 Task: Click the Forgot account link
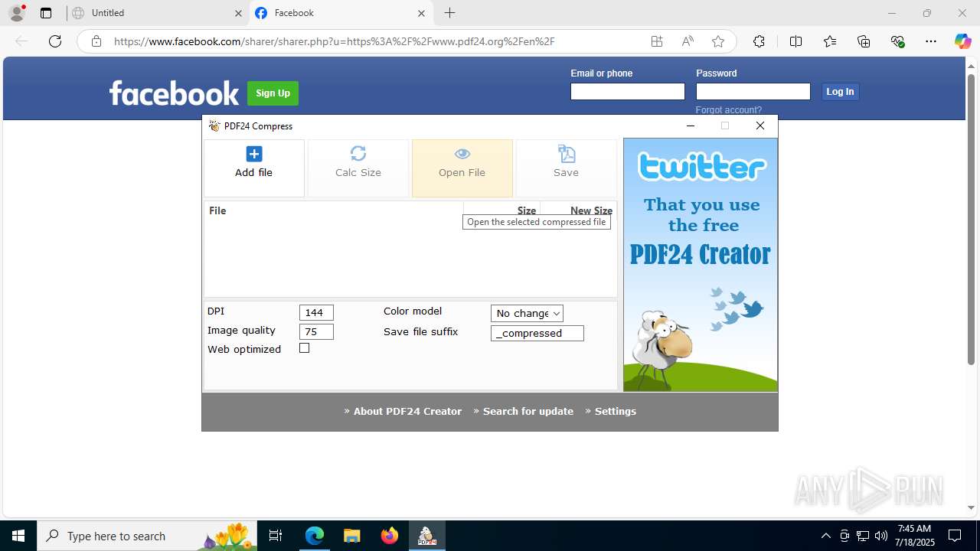coord(728,110)
